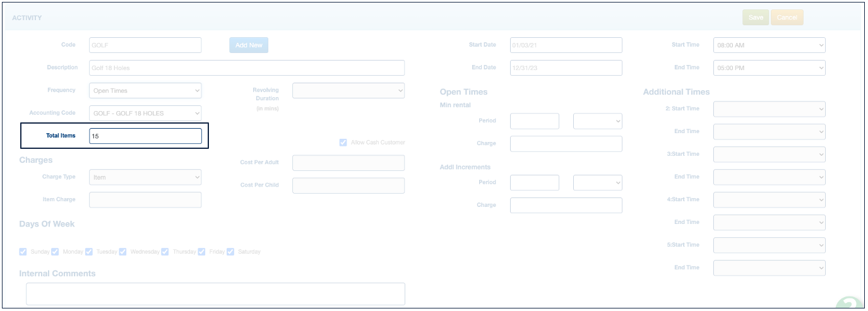Click the Total Items input field
868x311 pixels.
pyautogui.click(x=145, y=136)
